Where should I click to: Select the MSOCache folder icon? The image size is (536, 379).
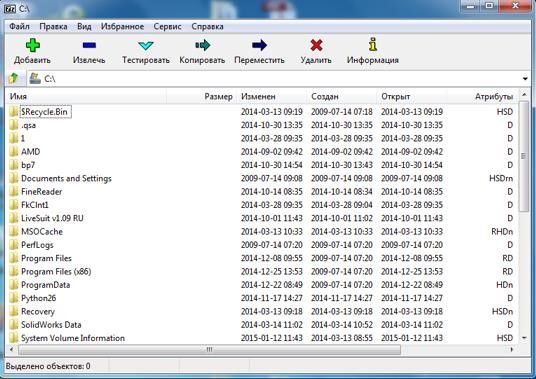(14, 231)
